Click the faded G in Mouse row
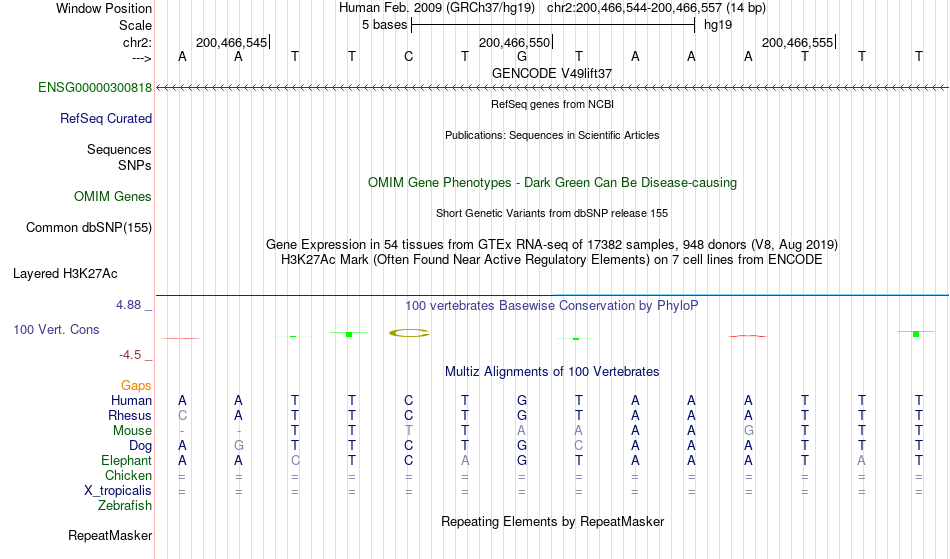950x559 pixels. [x=748, y=431]
